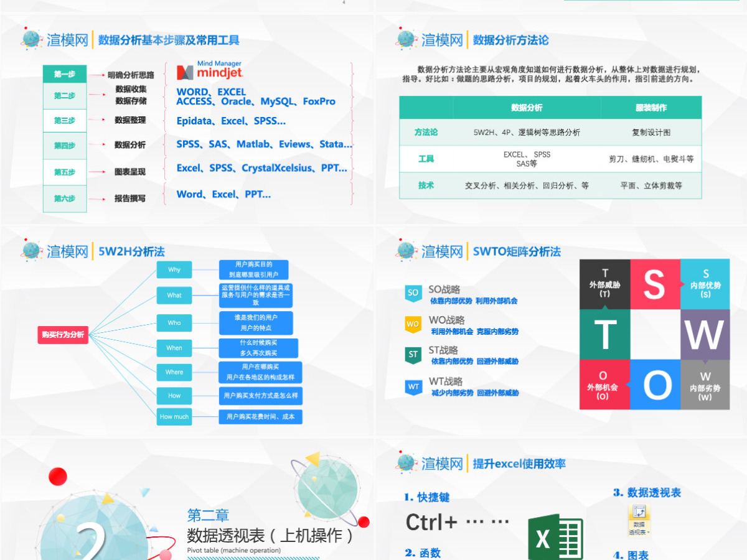Select the yellow WO badge icon
747x560 pixels.
pos(413,324)
